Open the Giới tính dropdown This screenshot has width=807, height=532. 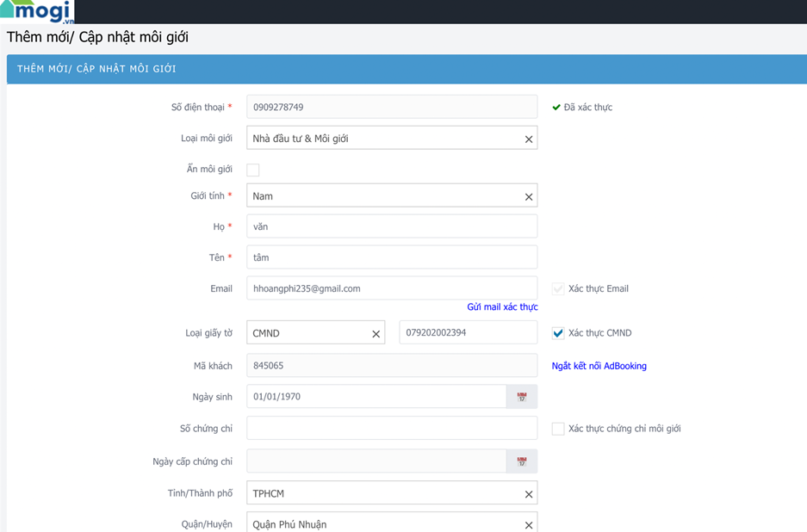tap(383, 196)
